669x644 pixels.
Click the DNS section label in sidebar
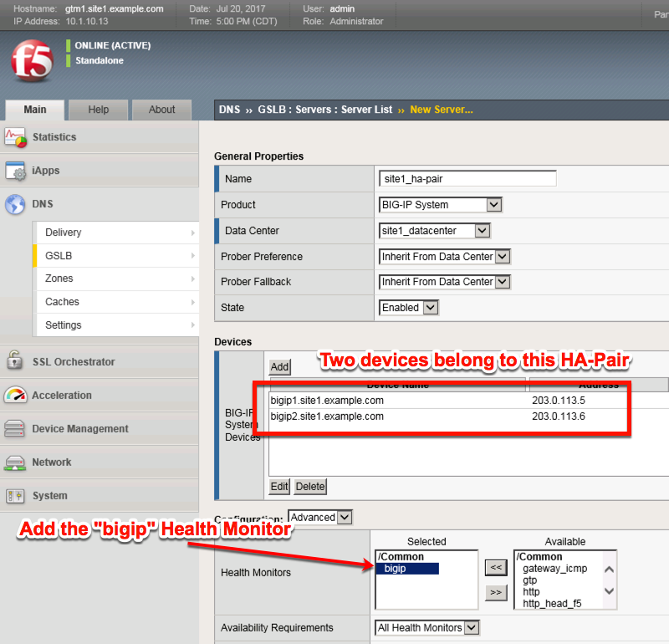point(43,204)
